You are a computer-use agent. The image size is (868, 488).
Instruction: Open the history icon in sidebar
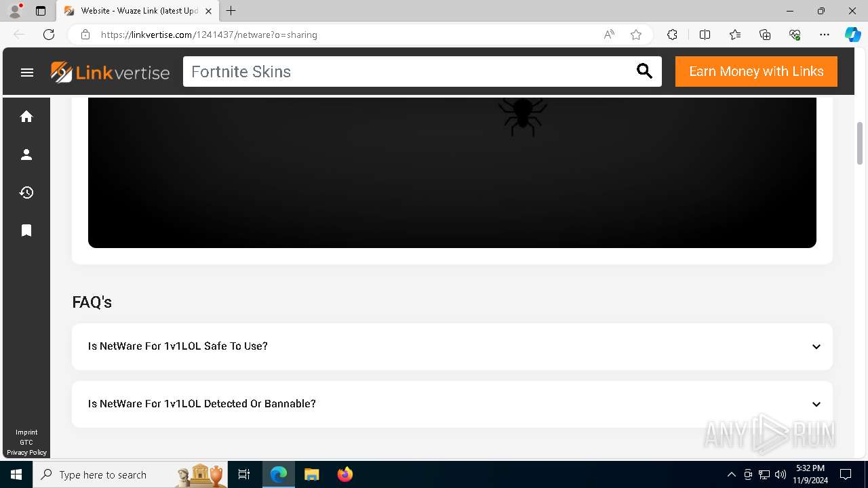click(x=26, y=192)
